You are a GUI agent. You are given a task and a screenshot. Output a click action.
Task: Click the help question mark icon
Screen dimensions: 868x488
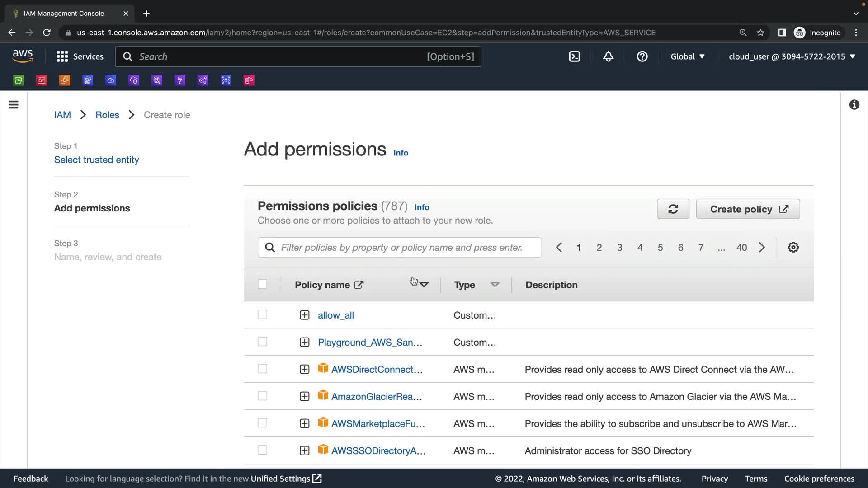[642, 56]
